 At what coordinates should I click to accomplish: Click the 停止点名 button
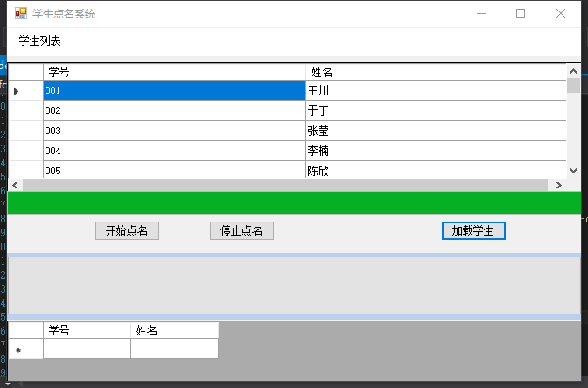(241, 230)
